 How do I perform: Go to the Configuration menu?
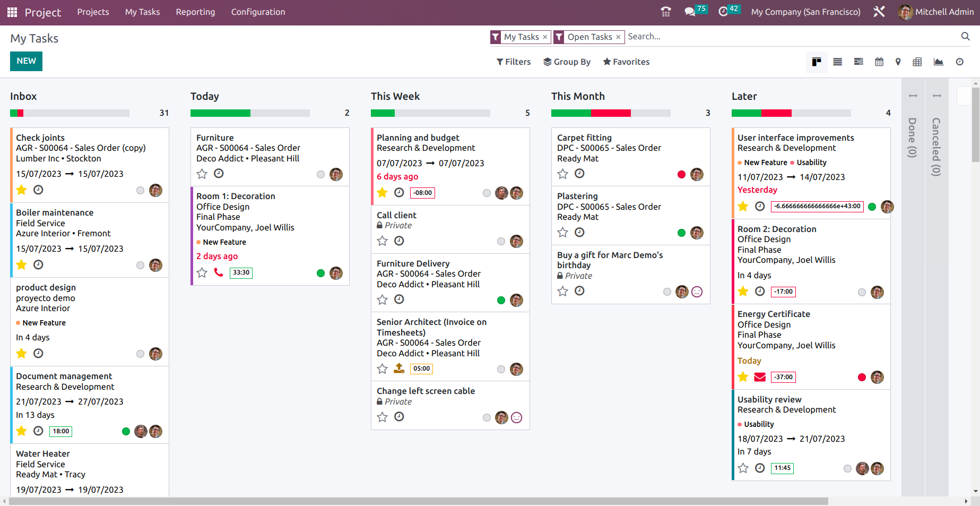pyautogui.click(x=258, y=12)
